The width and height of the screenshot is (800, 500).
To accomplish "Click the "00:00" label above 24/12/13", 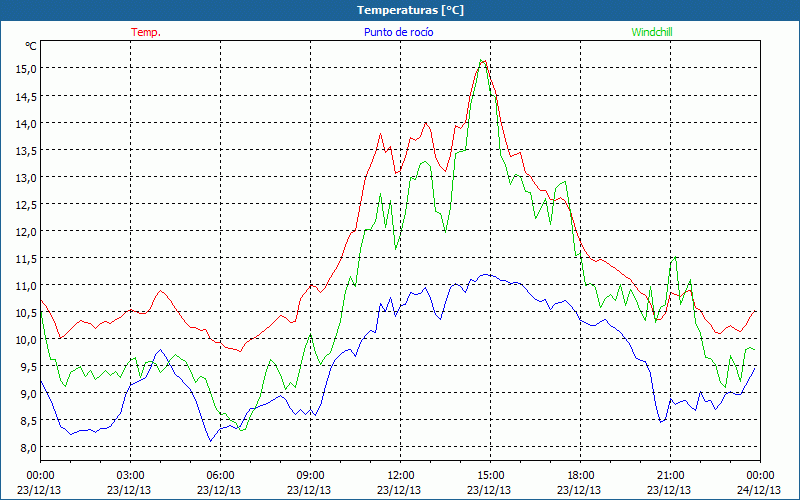I will coord(761,476).
